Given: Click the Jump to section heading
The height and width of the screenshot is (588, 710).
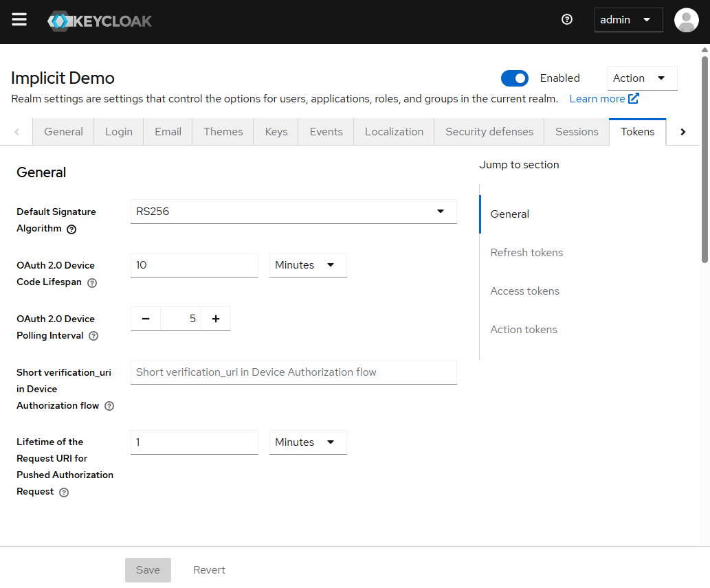Looking at the screenshot, I should click(x=519, y=165).
